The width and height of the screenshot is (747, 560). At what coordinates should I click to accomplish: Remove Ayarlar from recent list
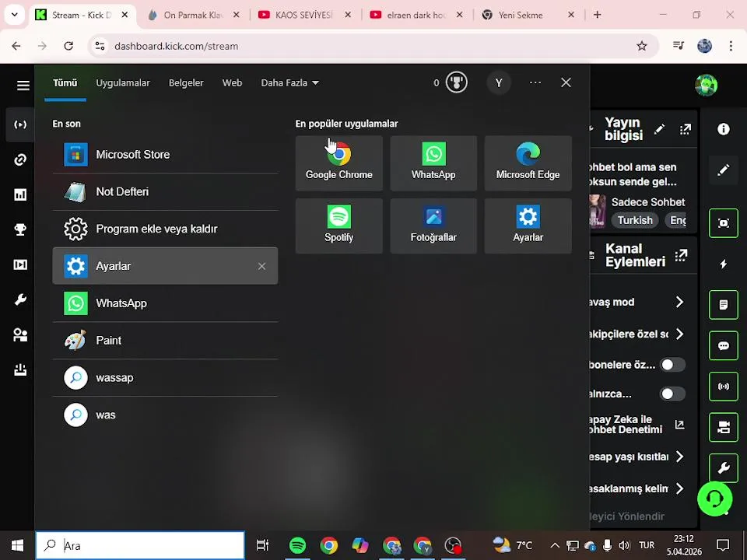click(261, 266)
